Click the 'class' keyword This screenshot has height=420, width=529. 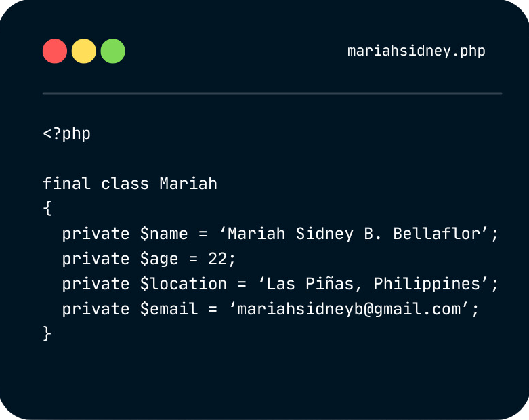(x=125, y=184)
